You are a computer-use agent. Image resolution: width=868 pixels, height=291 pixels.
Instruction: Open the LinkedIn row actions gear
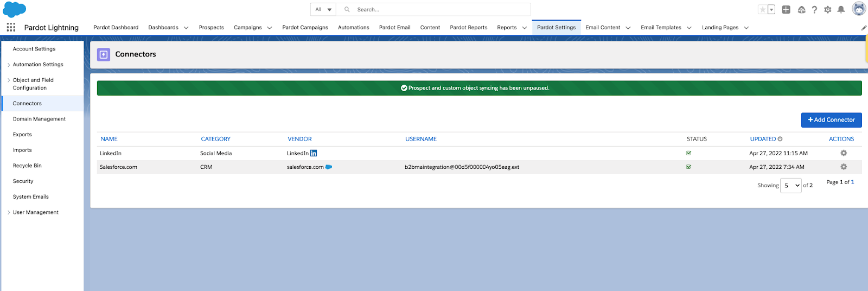point(844,153)
